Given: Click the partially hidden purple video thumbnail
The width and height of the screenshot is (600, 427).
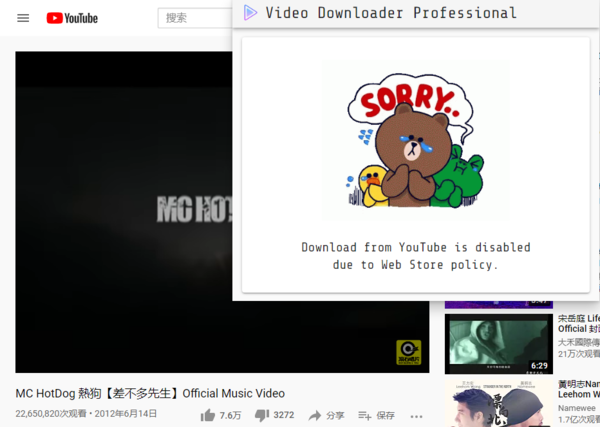Looking at the screenshot, I should point(498,303).
